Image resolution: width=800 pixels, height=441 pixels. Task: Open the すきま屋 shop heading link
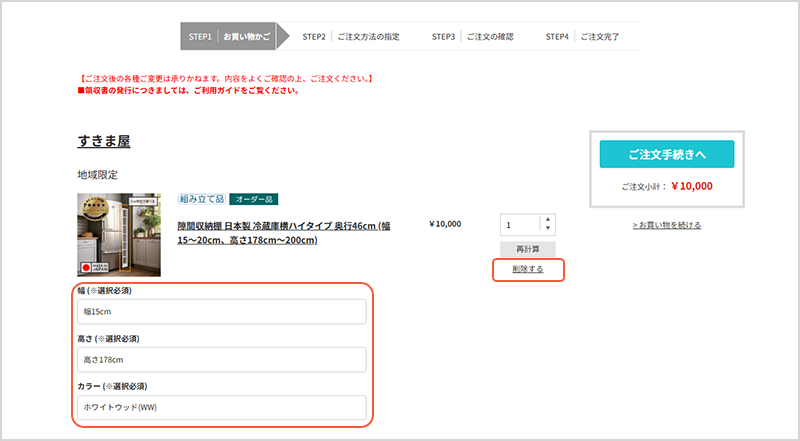(104, 141)
